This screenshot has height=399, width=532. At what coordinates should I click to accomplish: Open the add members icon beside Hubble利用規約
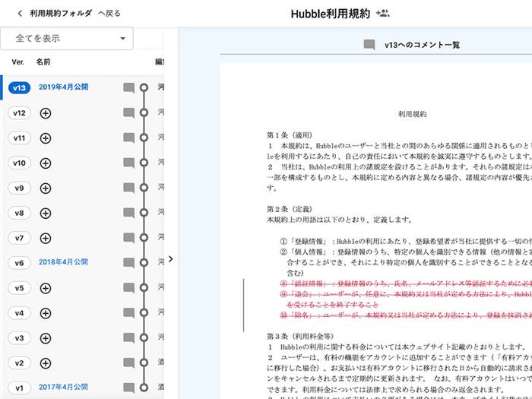tap(382, 14)
